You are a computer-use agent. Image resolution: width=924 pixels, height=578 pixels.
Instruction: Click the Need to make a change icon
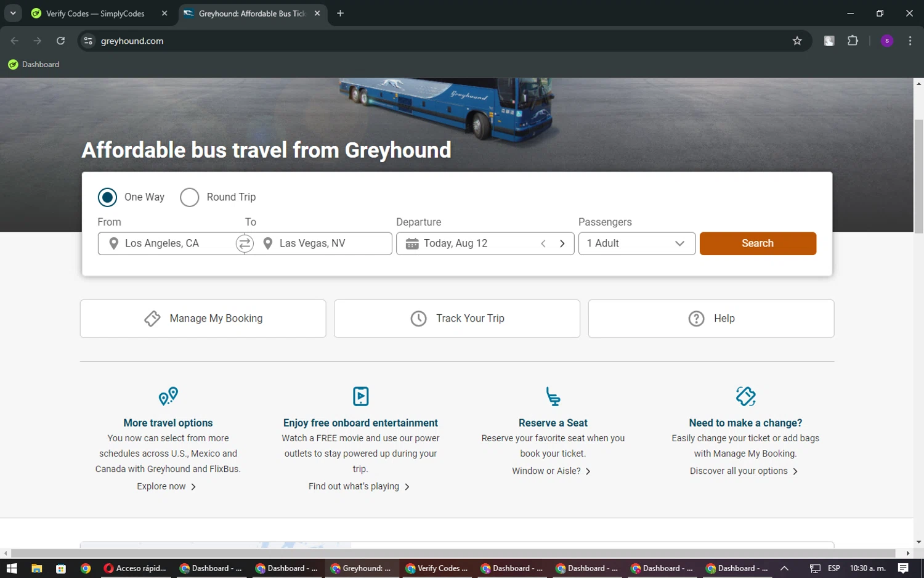(x=745, y=396)
